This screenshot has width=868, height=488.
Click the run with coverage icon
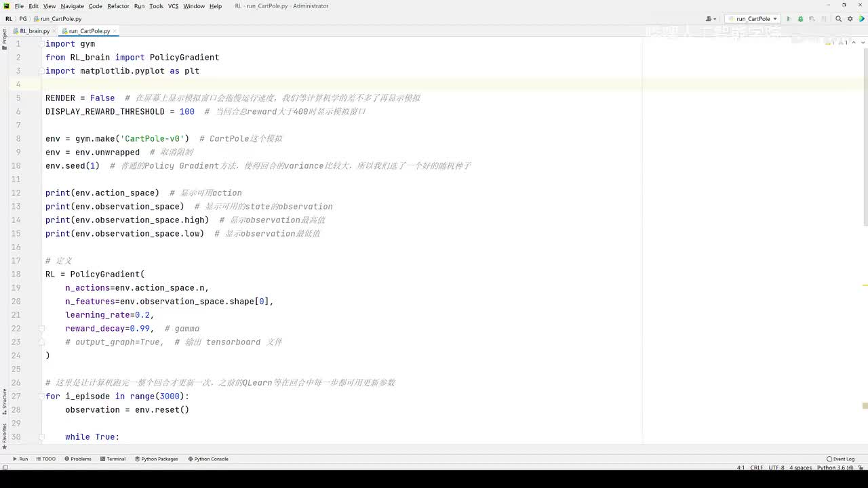[812, 19]
